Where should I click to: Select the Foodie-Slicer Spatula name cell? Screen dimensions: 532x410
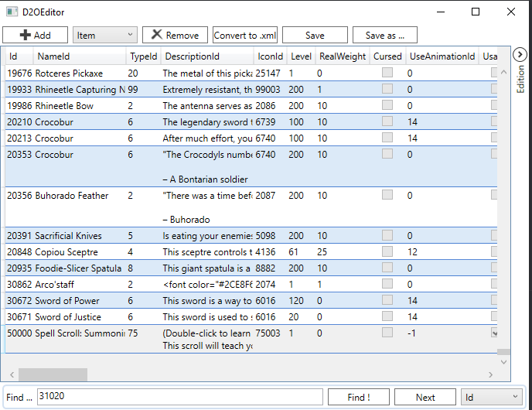click(x=78, y=268)
